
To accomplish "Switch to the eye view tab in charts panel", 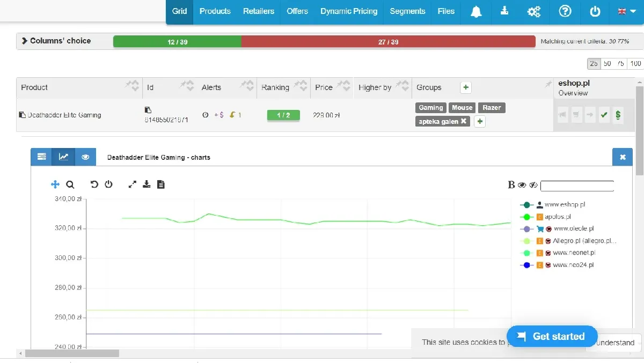I will point(85,157).
